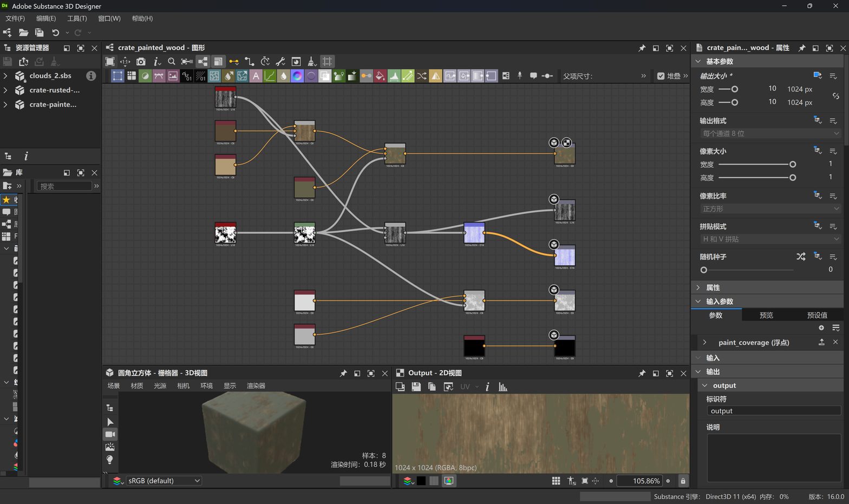The width and height of the screenshot is (849, 504).
Task: Open the 文件(F) menu
Action: (15, 18)
